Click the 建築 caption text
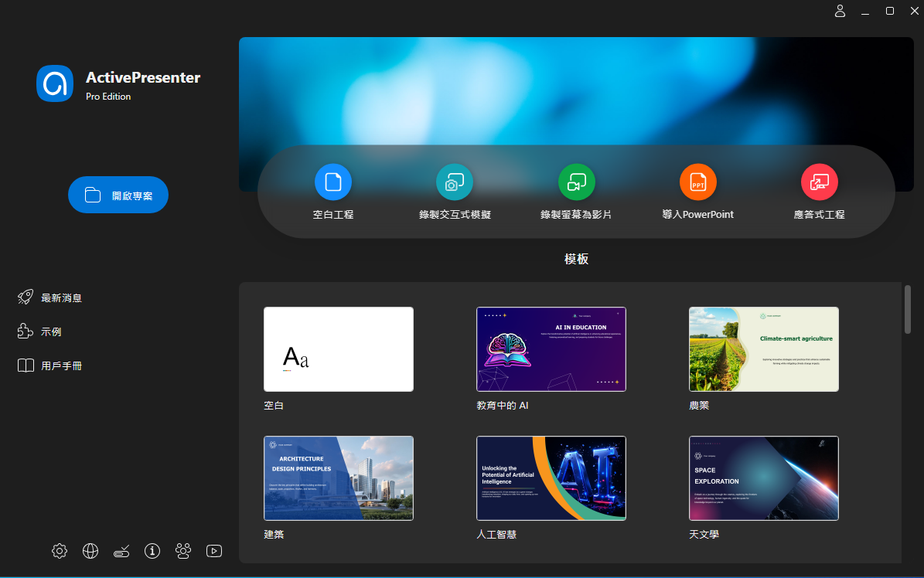This screenshot has height=578, width=924. point(274,535)
